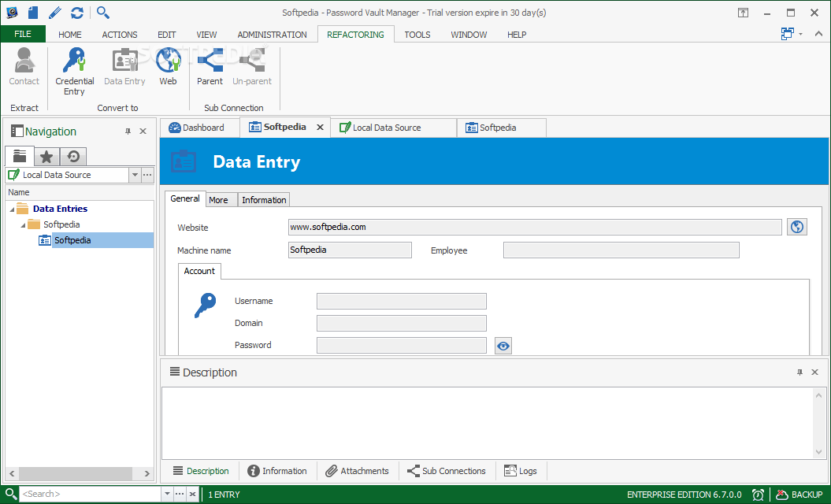Switch to the Information tab beside More
The width and height of the screenshot is (831, 504).
(264, 200)
